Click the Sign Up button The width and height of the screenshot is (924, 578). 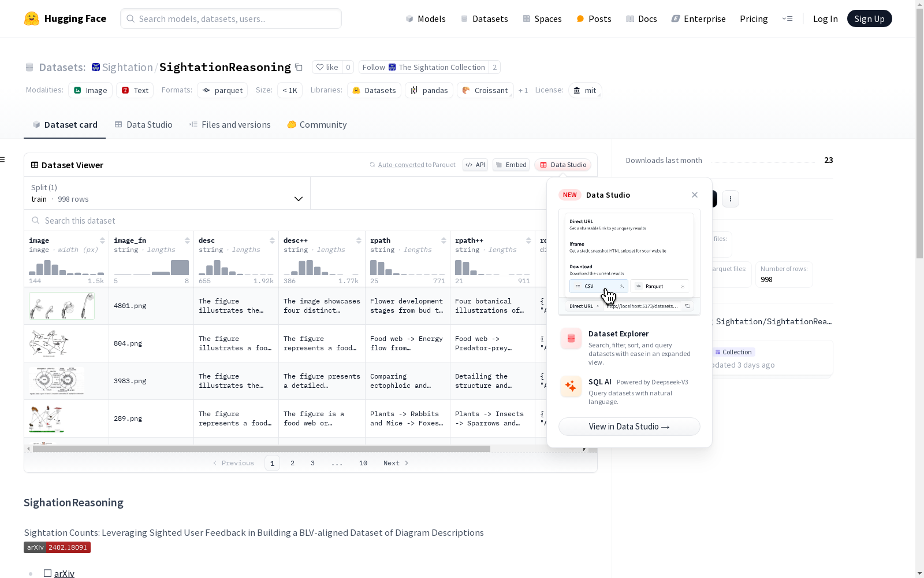[870, 18]
